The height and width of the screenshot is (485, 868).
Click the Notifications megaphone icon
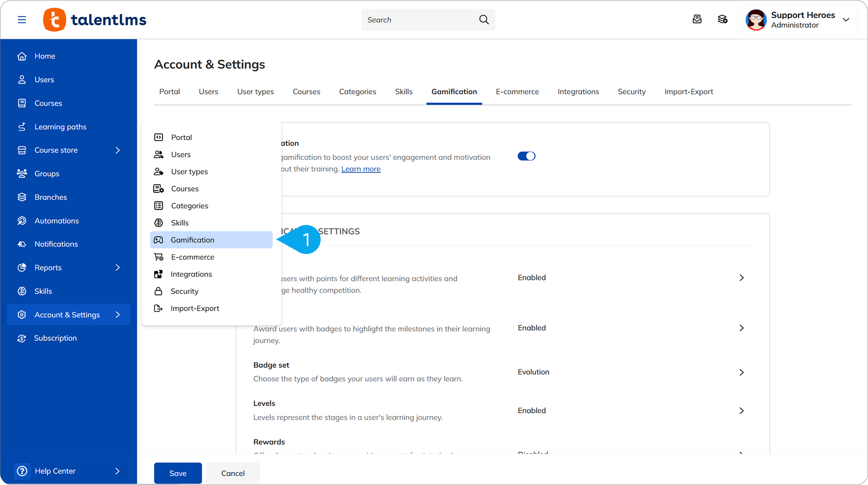[x=22, y=244]
